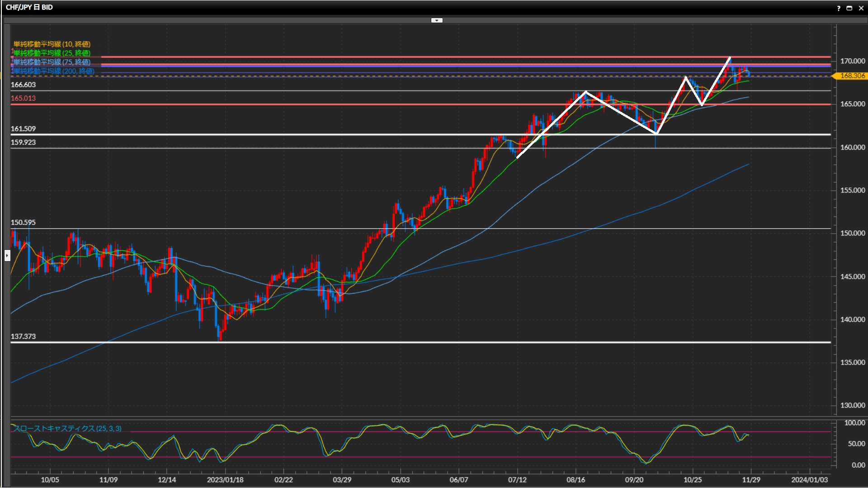The image size is (868, 488).
Task: Click the yellow 168.306 current price tag
Action: tap(852, 76)
